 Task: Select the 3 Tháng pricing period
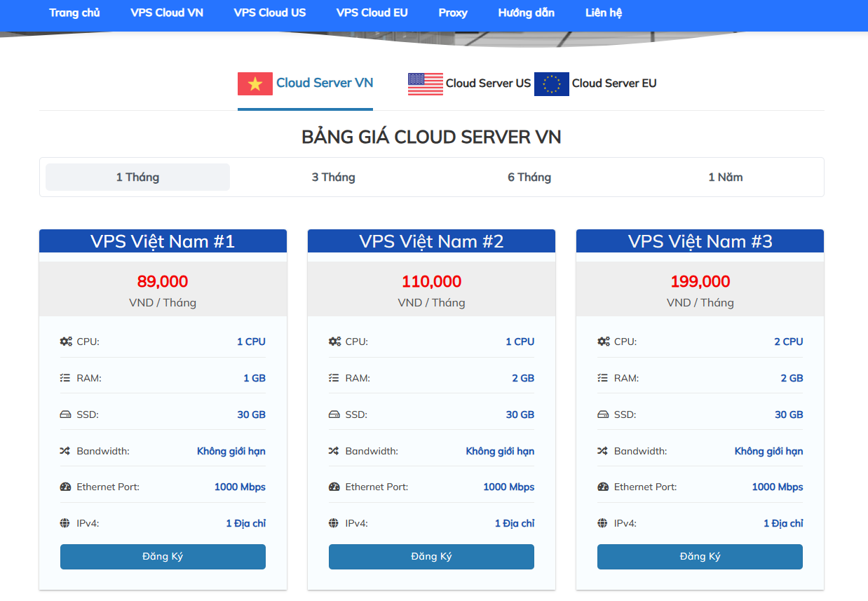334,177
